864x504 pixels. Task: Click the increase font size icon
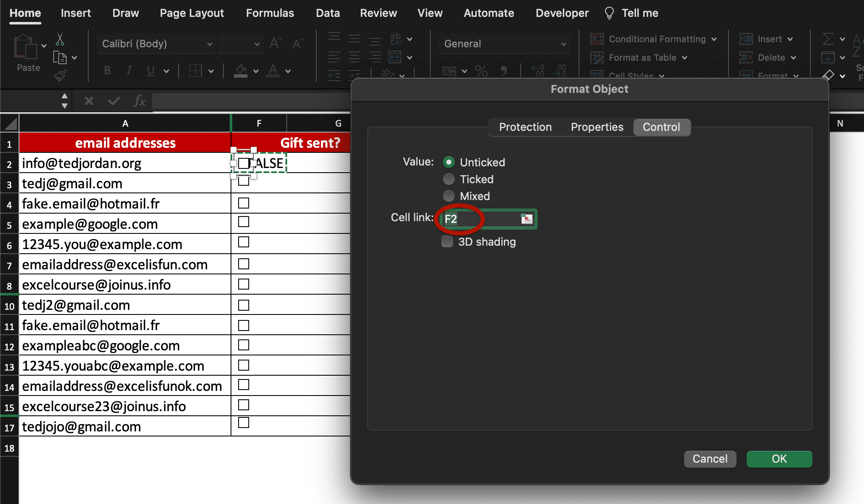(275, 43)
